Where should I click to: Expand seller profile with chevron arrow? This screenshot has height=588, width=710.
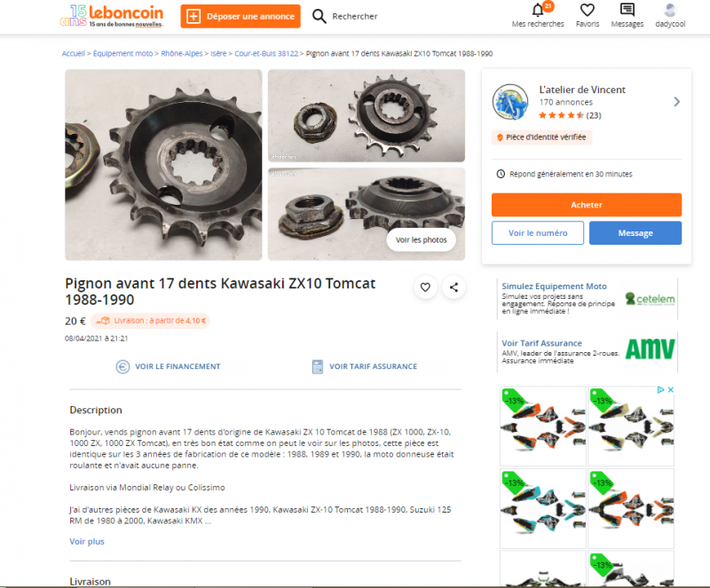click(676, 102)
